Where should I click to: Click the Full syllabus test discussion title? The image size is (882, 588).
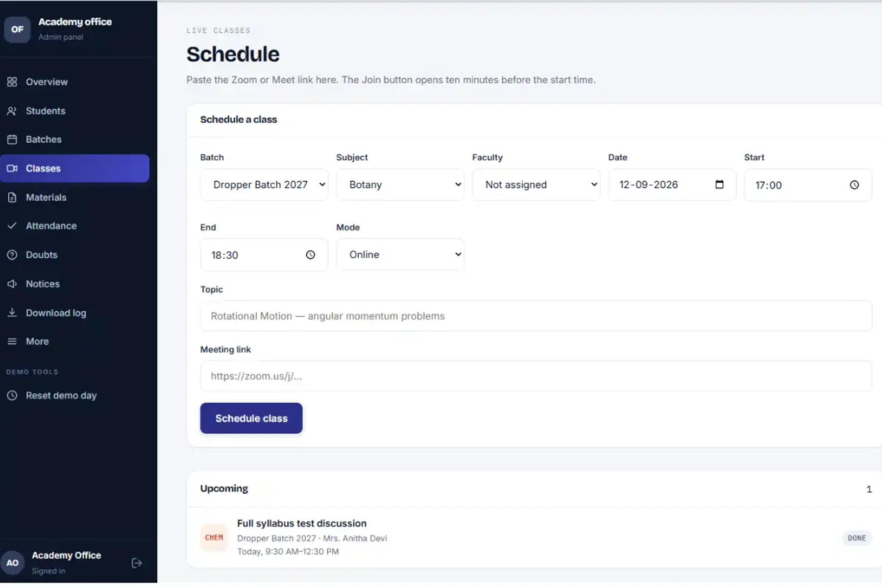[302, 523]
